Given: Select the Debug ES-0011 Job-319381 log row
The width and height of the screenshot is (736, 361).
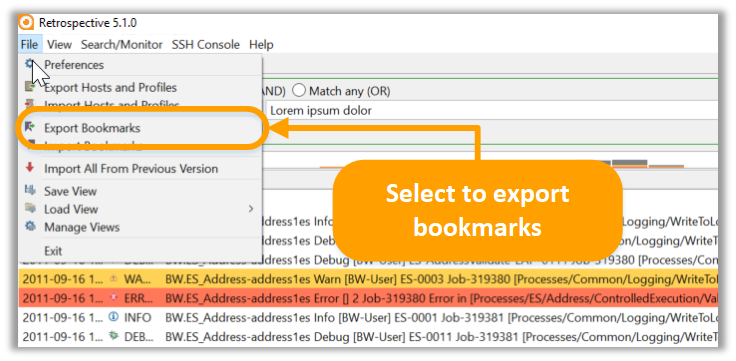Looking at the screenshot, I should tap(368, 337).
